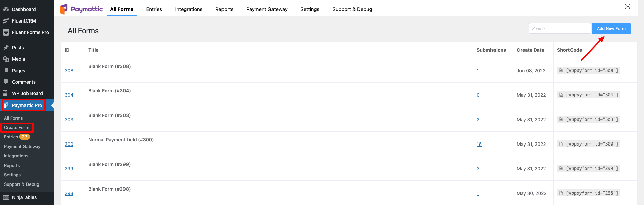Click the Blank Form (#299) title

click(109, 164)
